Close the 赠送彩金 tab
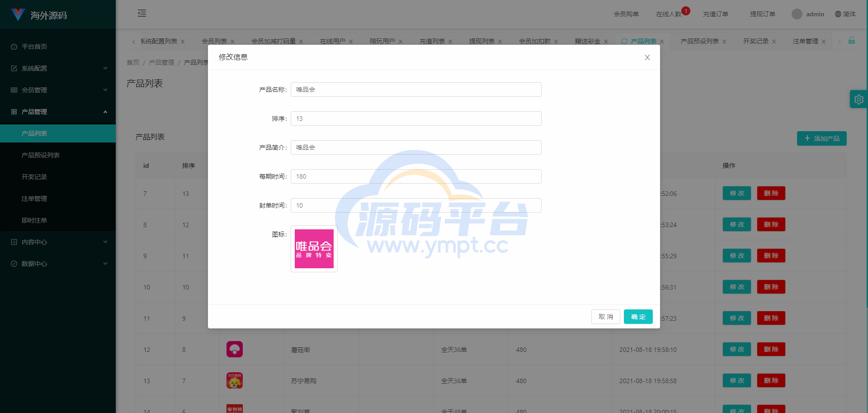Viewport: 868px width, 413px height. point(606,42)
